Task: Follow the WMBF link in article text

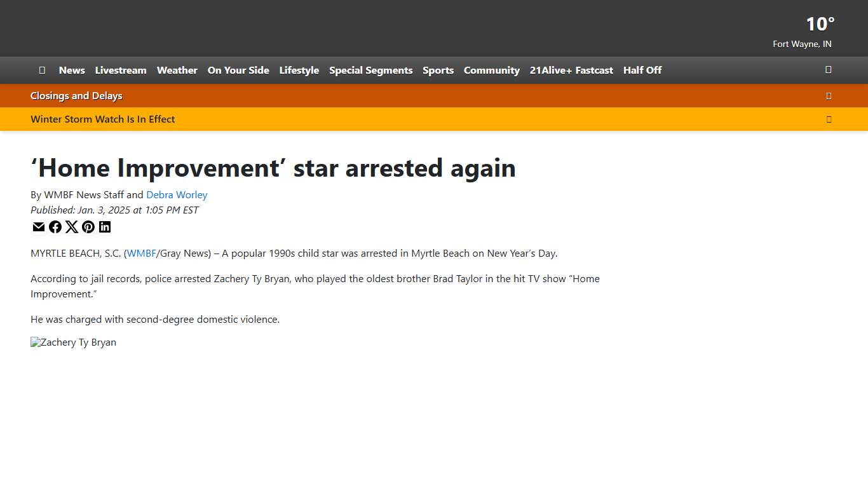Action: (141, 253)
